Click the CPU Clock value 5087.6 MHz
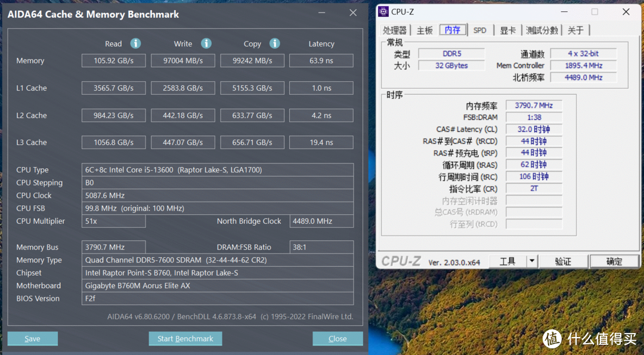The width and height of the screenshot is (644, 355). click(x=218, y=195)
